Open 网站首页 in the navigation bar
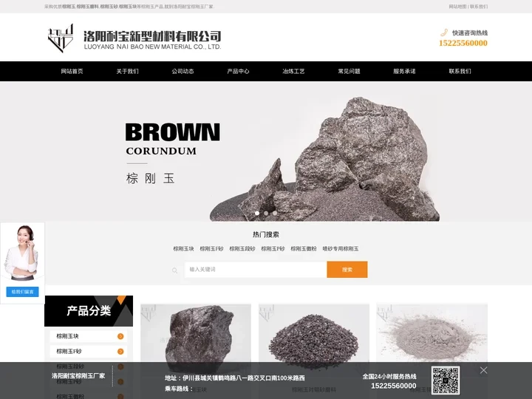Screen dimensions: 532x399 72,71
